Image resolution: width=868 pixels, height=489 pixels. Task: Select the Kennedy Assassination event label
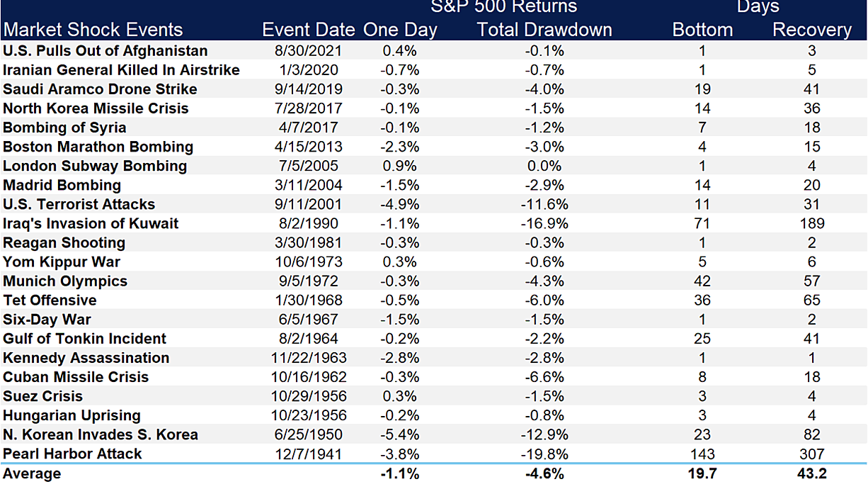click(x=86, y=358)
